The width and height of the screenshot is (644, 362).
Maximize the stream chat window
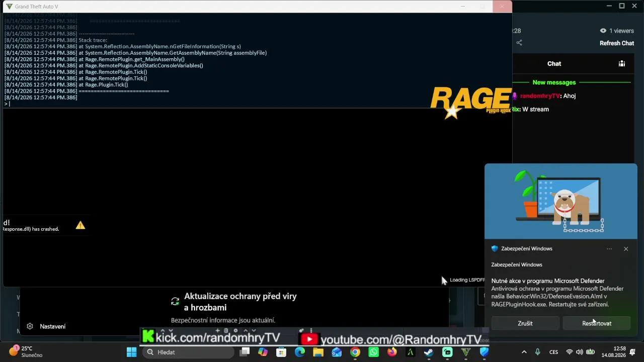click(622, 6)
